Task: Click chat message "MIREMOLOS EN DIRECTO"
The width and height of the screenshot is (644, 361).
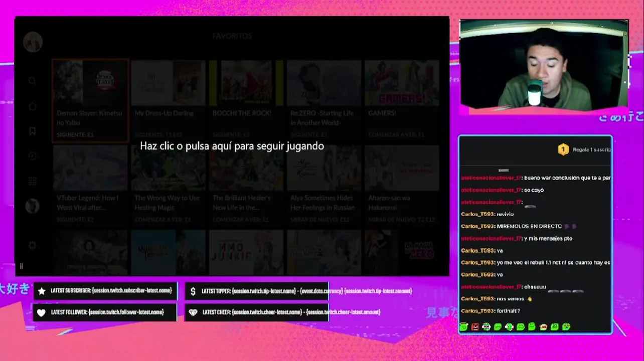Action: click(529, 226)
